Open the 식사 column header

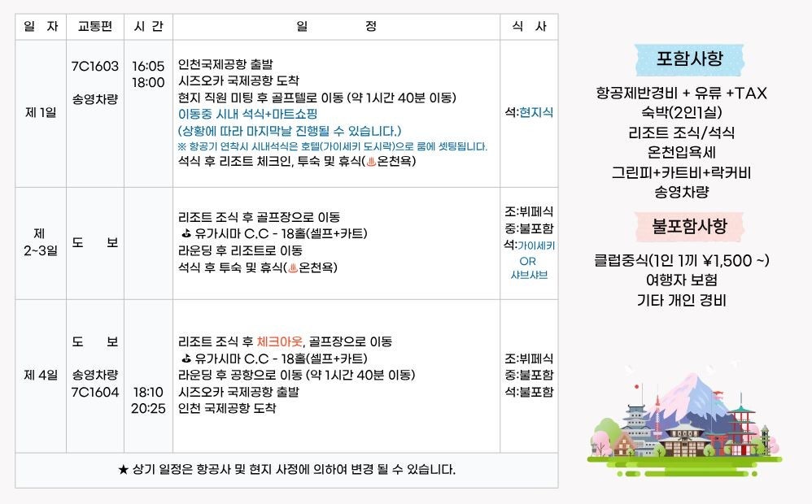click(531, 26)
